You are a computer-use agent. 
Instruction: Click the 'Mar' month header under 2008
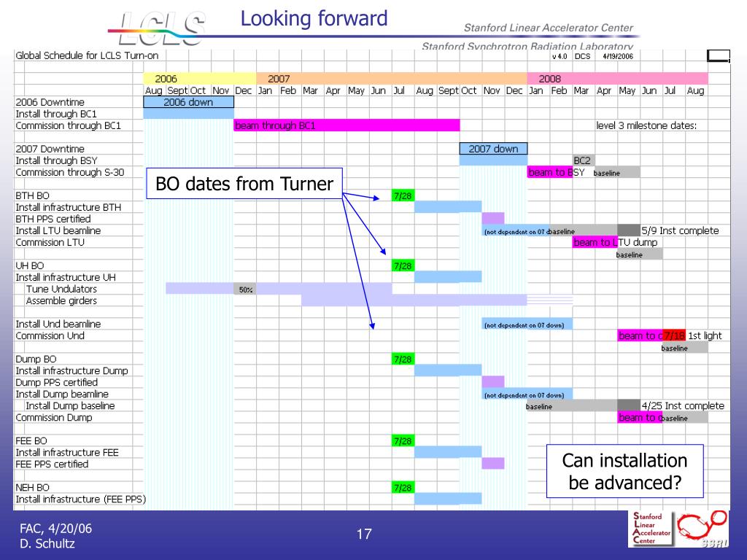tap(581, 90)
